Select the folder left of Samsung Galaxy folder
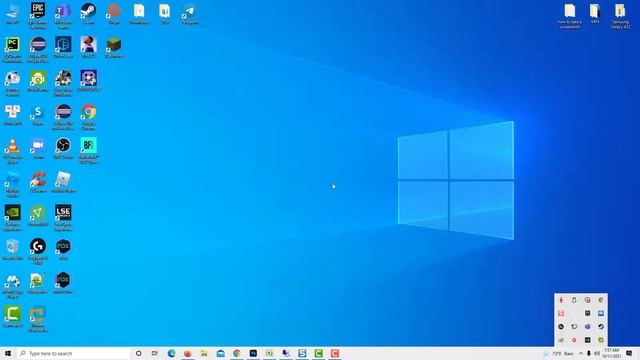 pyautogui.click(x=595, y=14)
